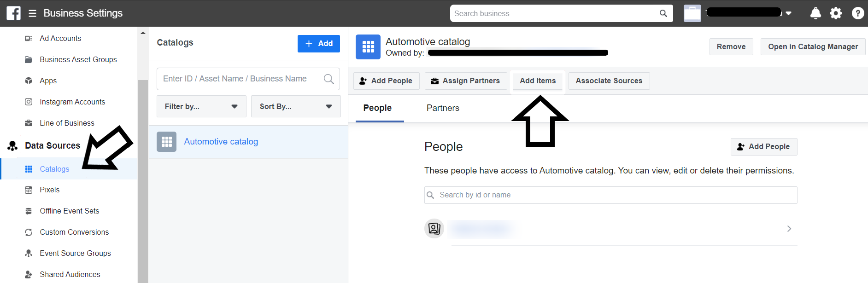Viewport: 868px width, 283px height.
Task: Expand the Filter by dropdown
Action: 201,106
